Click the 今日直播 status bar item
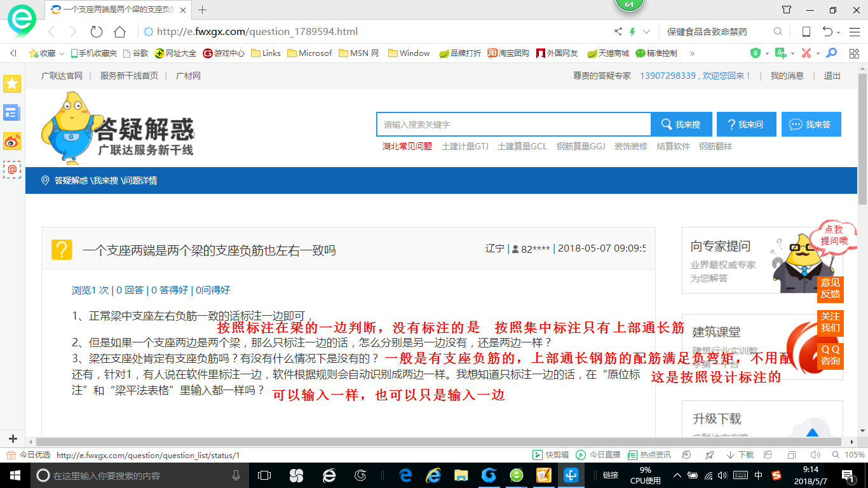The height and width of the screenshot is (488, 868). pos(598,455)
